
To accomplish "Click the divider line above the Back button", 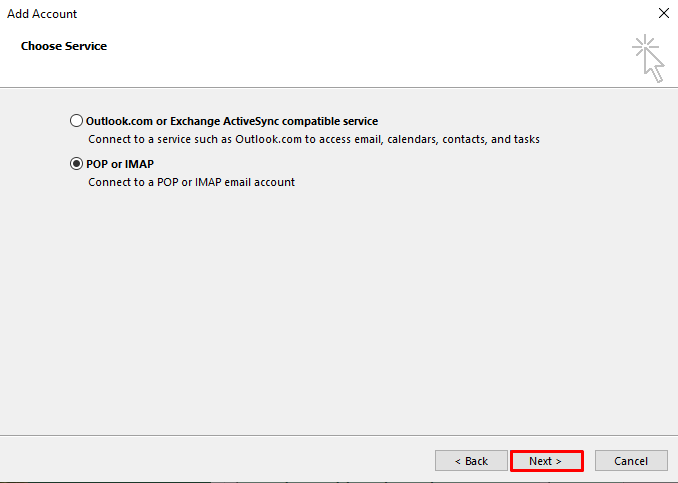I will (x=339, y=435).
